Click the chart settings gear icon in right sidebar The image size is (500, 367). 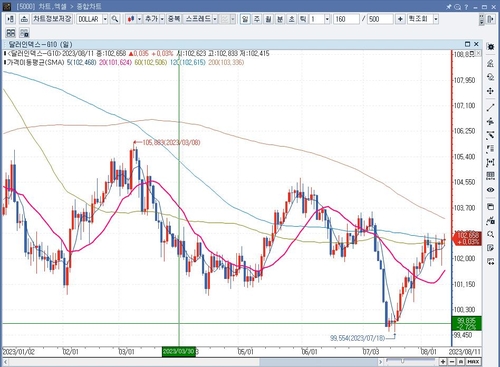(490, 47)
